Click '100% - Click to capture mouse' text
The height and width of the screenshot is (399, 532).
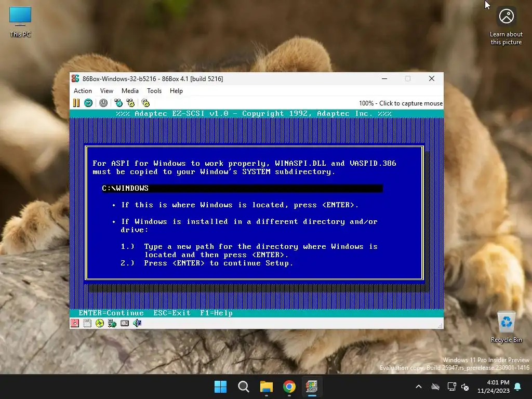point(401,103)
